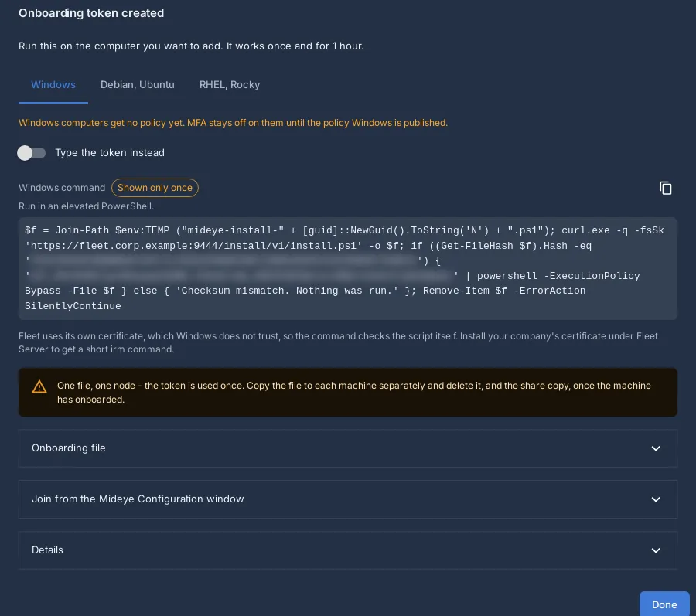This screenshot has height=616, width=696.
Task: Click the Fleet certificate explanation note
Action: [x=338, y=342]
